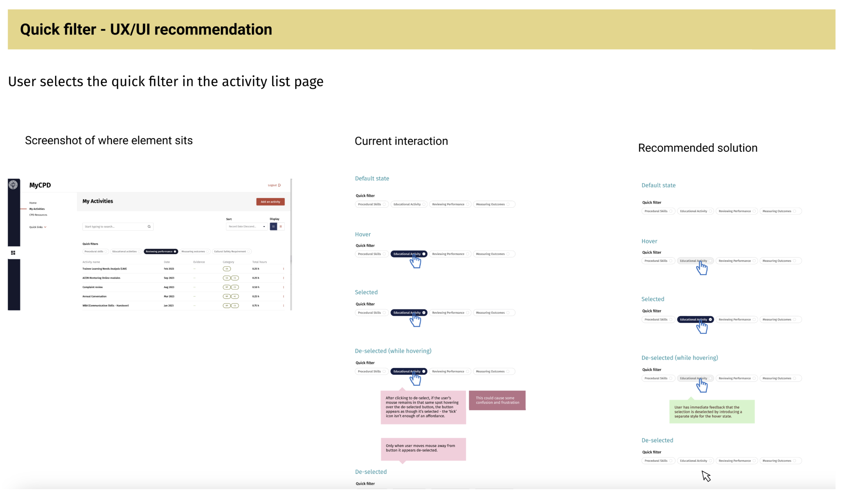Click '0.75 h' total hours cell

click(256, 306)
